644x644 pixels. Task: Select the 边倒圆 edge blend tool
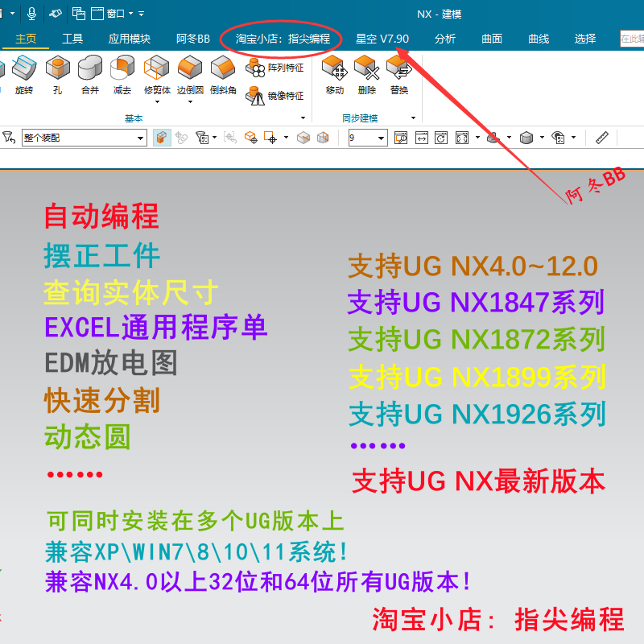coord(190,75)
